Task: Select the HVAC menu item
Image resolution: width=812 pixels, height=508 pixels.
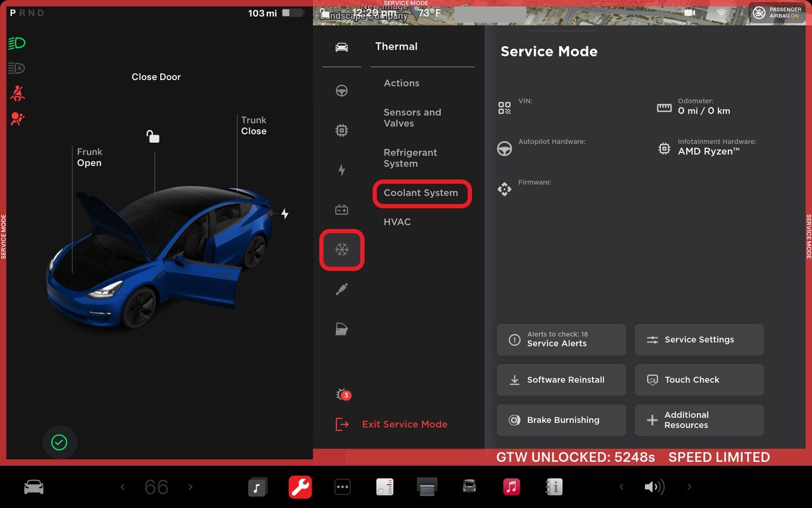Action: coord(397,222)
